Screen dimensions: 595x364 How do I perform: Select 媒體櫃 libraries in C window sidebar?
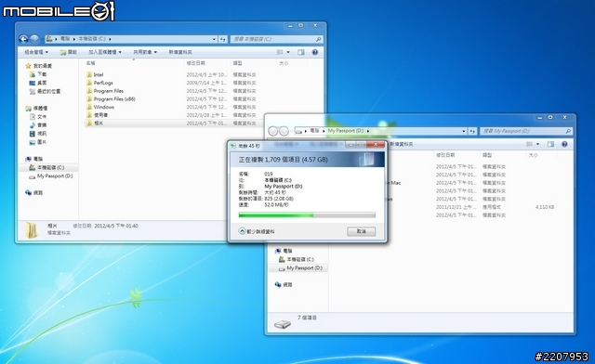pos(36,109)
